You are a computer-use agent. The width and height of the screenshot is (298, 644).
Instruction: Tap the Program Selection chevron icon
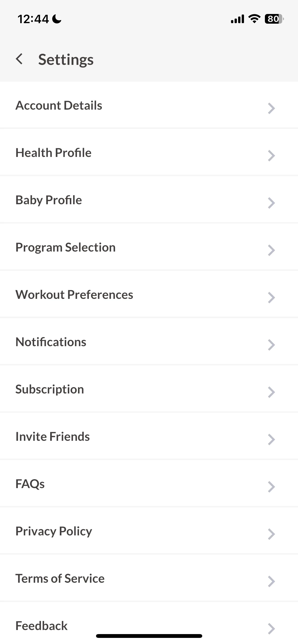coord(272,251)
